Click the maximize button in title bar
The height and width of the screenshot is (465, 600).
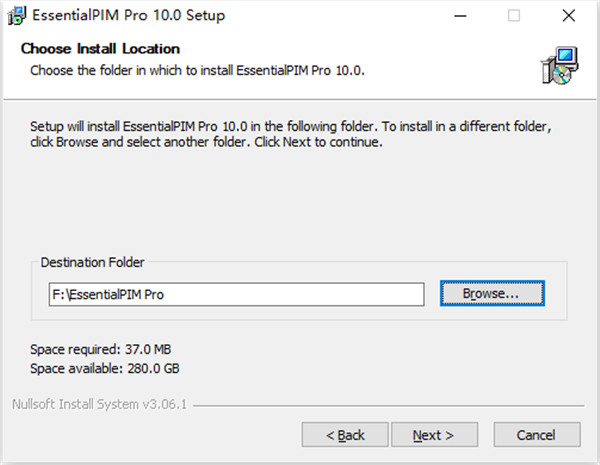pyautogui.click(x=514, y=16)
